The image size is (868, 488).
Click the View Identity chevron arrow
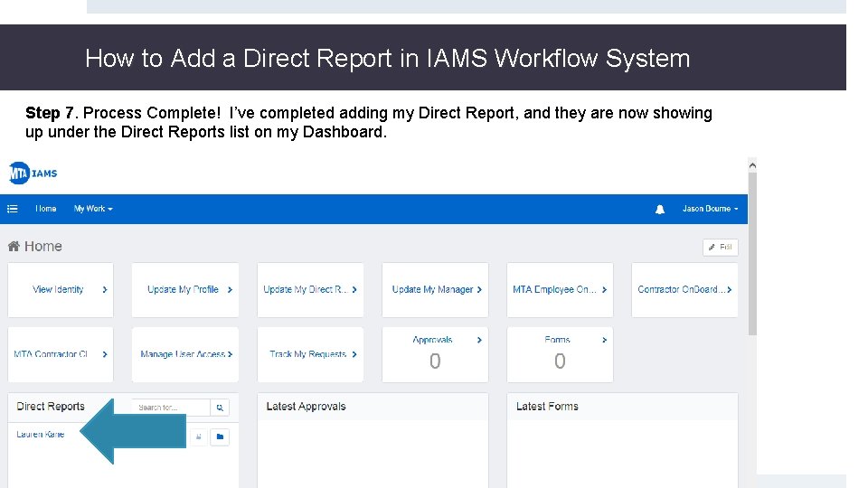(x=105, y=289)
